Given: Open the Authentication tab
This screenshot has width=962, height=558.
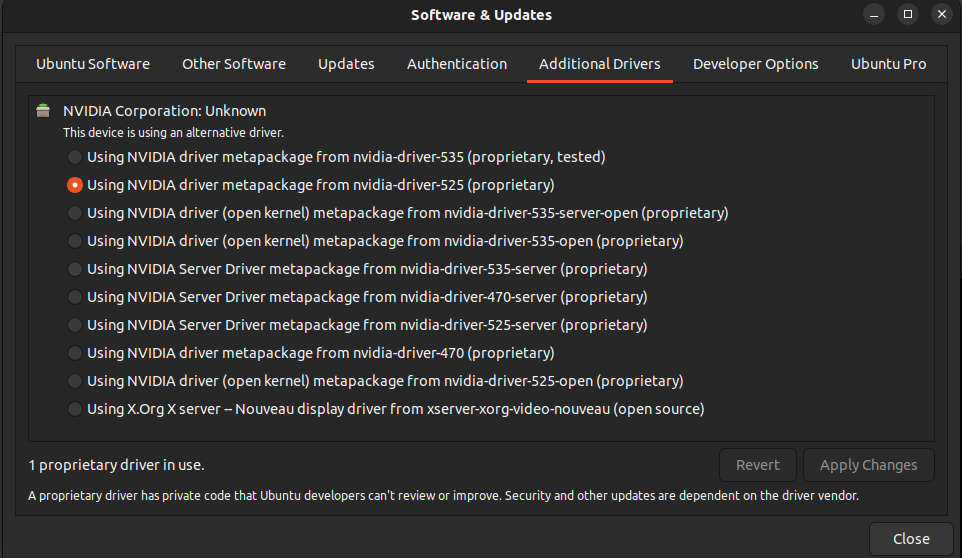Looking at the screenshot, I should pyautogui.click(x=457, y=64).
